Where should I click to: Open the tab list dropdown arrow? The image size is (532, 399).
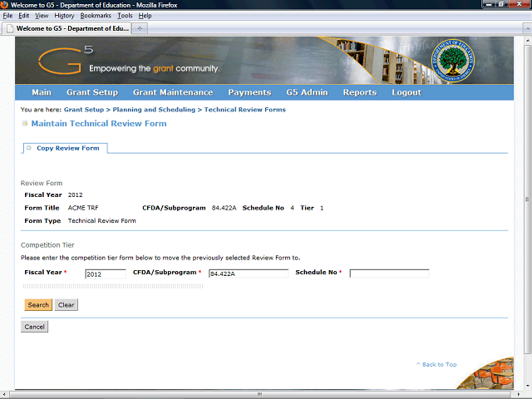point(528,29)
